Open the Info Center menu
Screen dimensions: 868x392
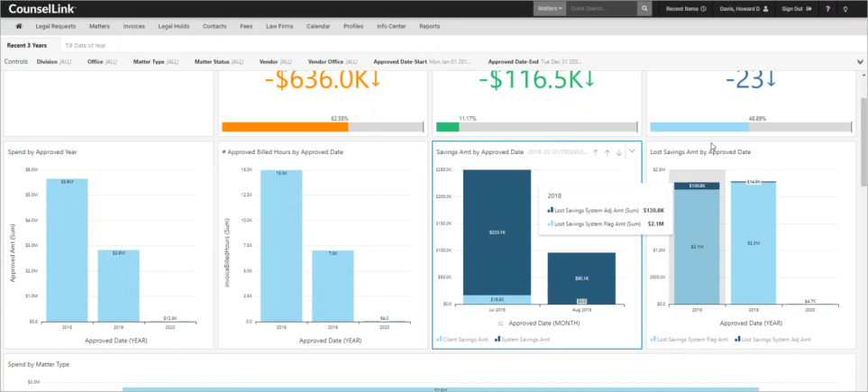pyautogui.click(x=391, y=26)
